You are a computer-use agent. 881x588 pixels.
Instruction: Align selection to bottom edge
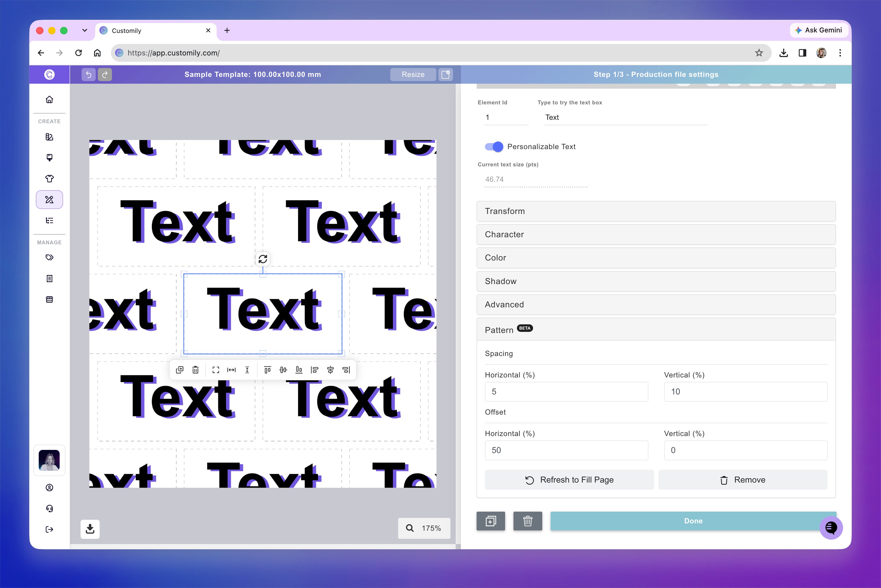299,370
